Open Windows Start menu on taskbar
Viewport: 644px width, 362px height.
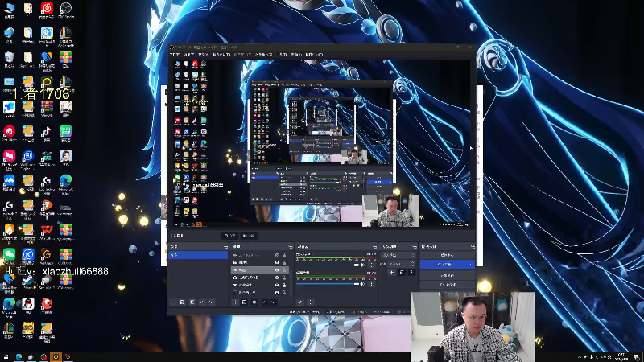[6, 357]
